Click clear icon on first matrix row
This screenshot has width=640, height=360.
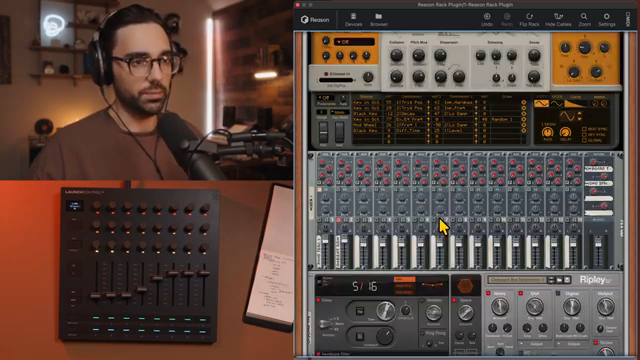pyautogui.click(x=523, y=102)
